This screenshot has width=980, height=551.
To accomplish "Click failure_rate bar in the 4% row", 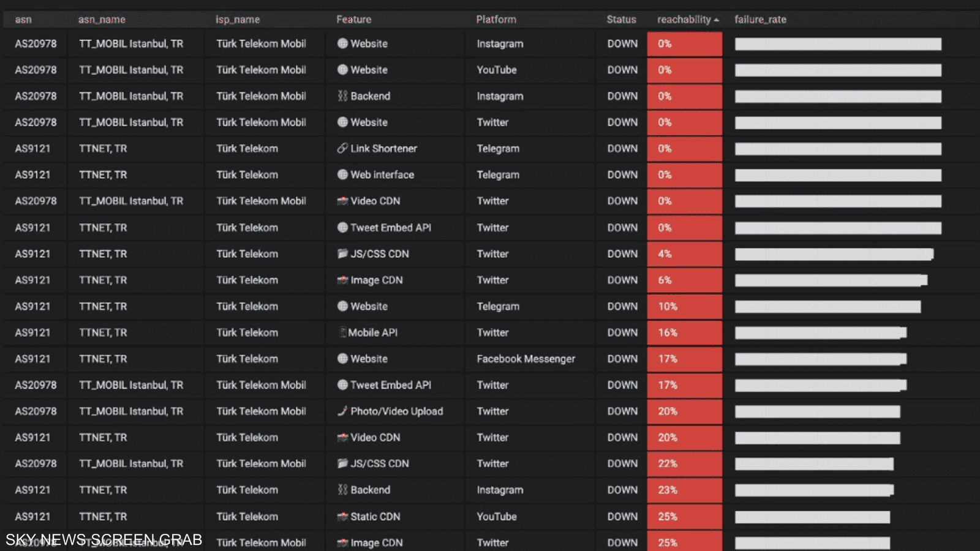I will coord(834,254).
